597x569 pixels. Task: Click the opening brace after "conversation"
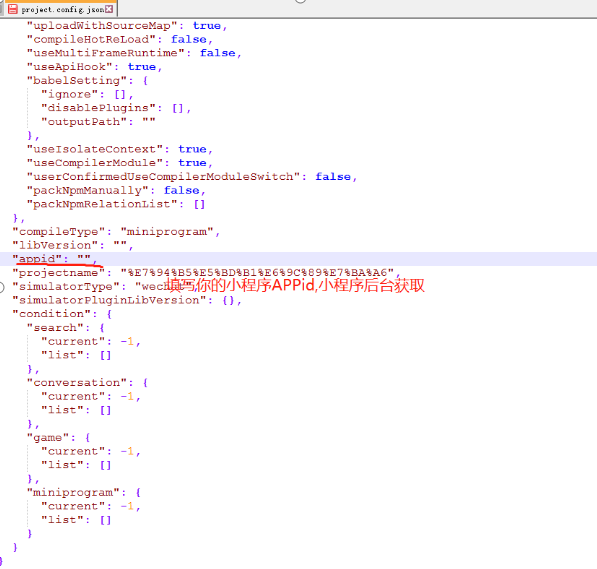pyautogui.click(x=145, y=382)
